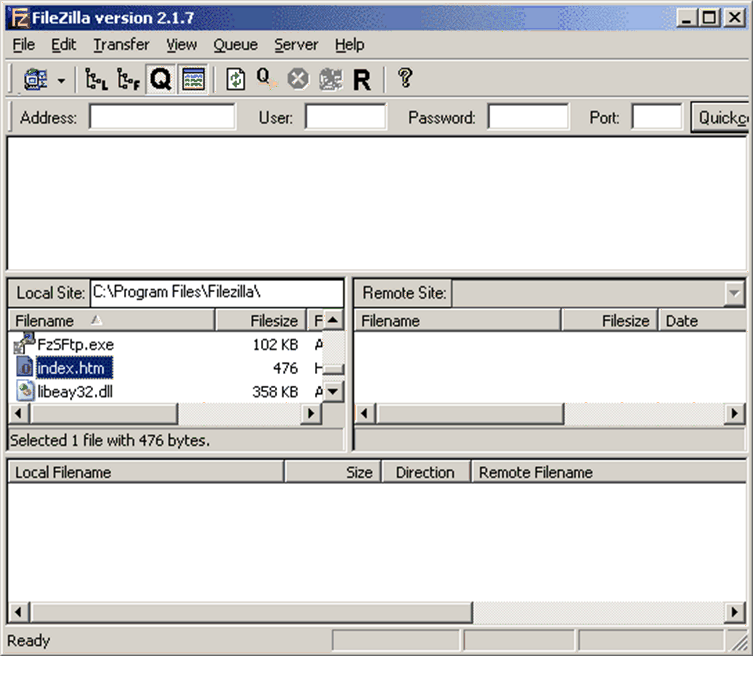Click the User input field

345,117
